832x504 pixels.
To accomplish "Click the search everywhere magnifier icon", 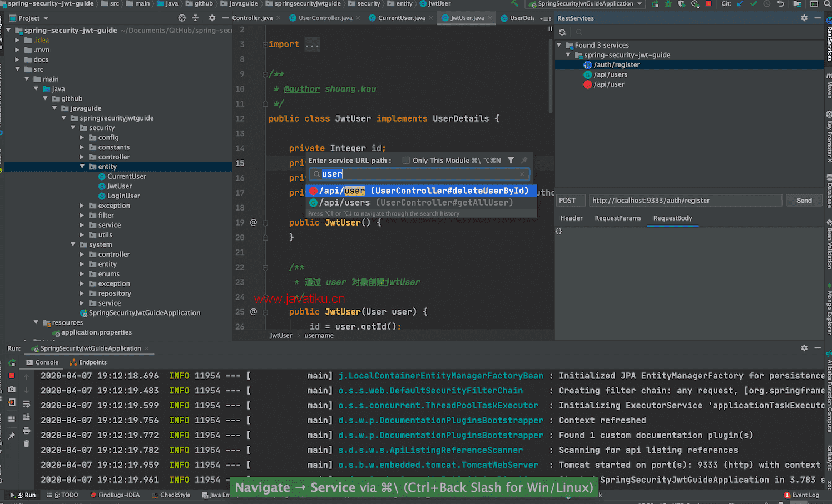I will click(827, 4).
